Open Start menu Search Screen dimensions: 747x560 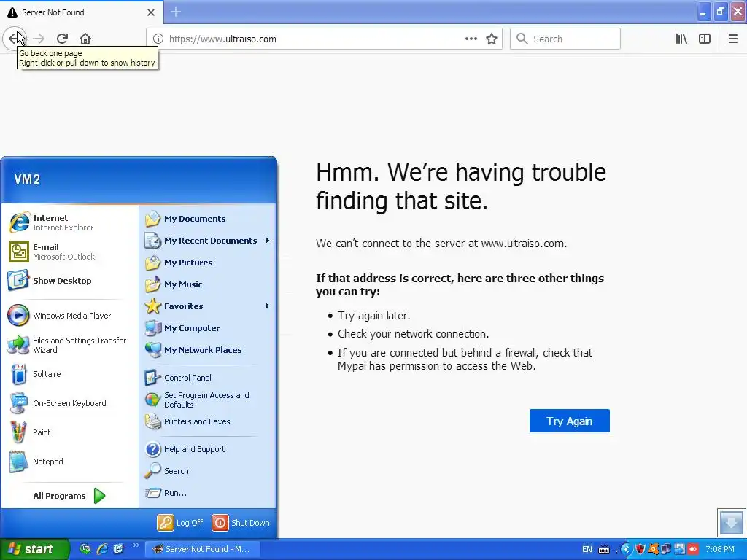(208, 471)
